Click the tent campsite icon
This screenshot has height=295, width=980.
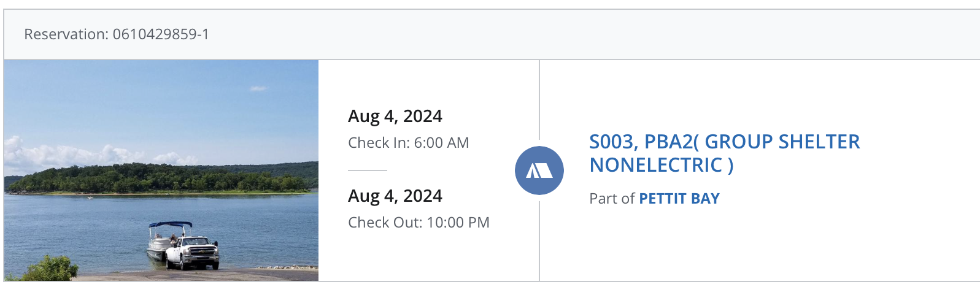tap(539, 170)
